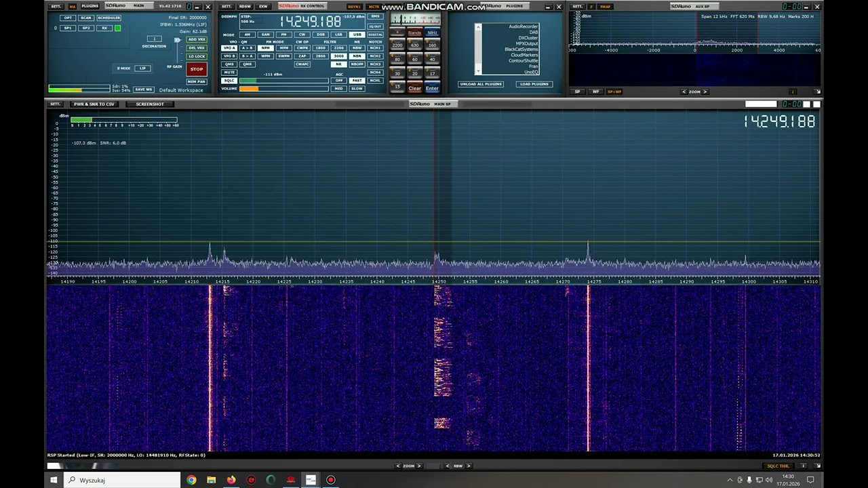Click LOAD PLUGINS button
The image size is (868, 488).
pyautogui.click(x=534, y=84)
